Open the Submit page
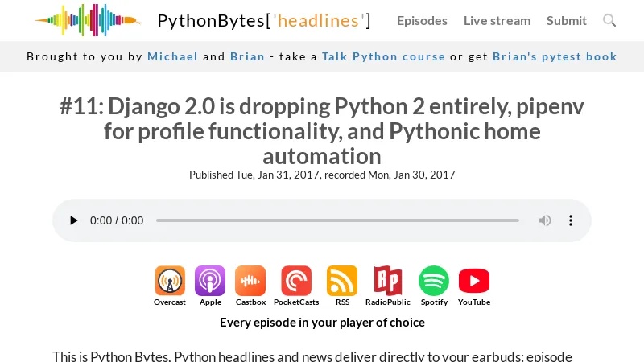 click(567, 20)
